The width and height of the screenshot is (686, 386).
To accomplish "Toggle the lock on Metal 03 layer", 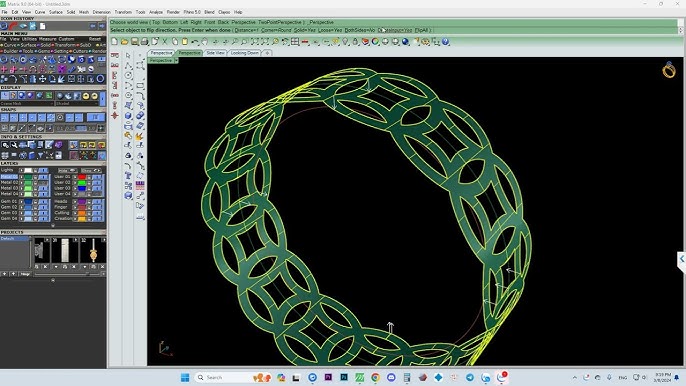I will click(x=36, y=188).
